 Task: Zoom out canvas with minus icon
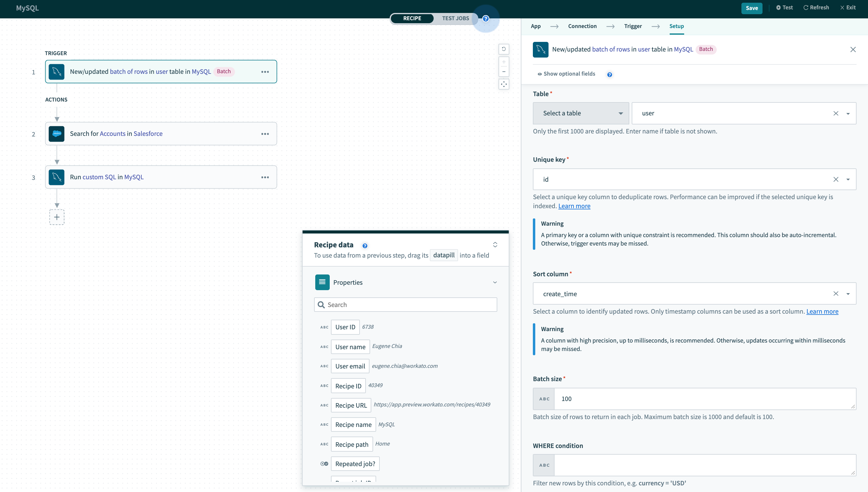[504, 72]
